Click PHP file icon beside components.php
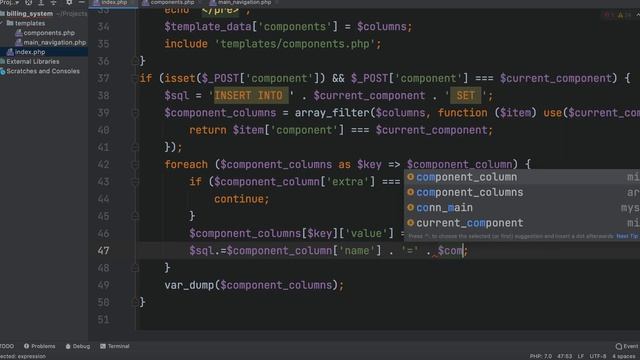The image size is (640, 360). coord(19,33)
